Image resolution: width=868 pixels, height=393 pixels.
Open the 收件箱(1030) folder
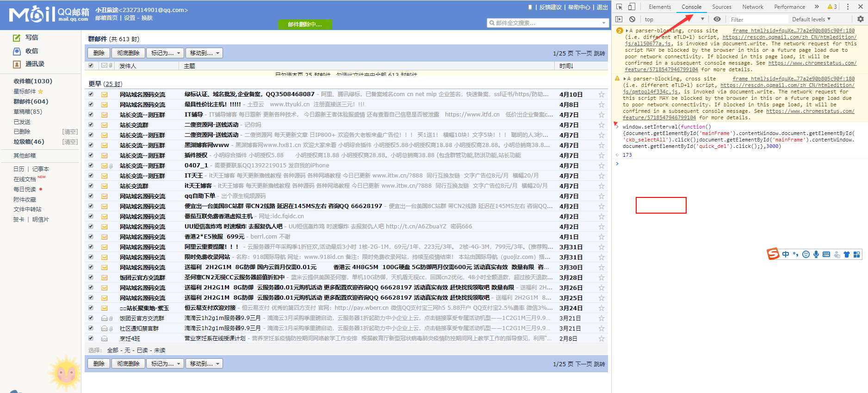coord(33,81)
